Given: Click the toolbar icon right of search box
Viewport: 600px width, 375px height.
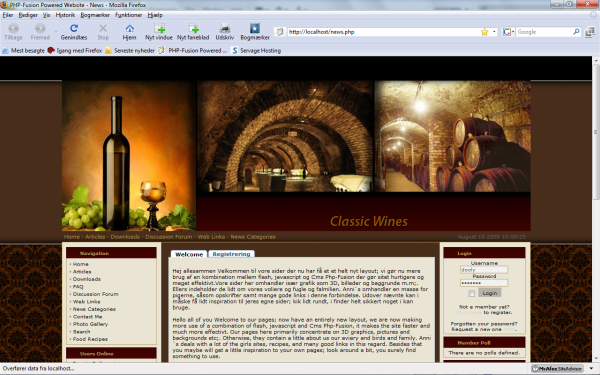Looking at the screenshot, I should tap(590, 32).
